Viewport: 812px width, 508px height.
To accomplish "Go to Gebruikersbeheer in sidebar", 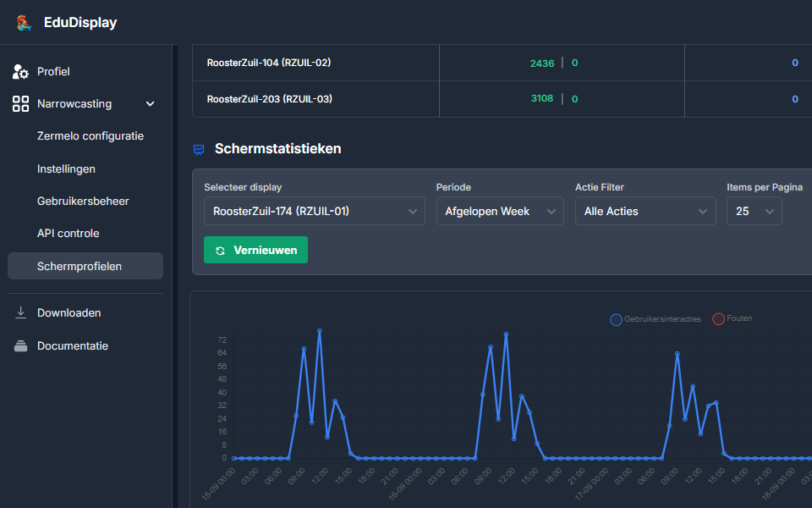I will [83, 202].
